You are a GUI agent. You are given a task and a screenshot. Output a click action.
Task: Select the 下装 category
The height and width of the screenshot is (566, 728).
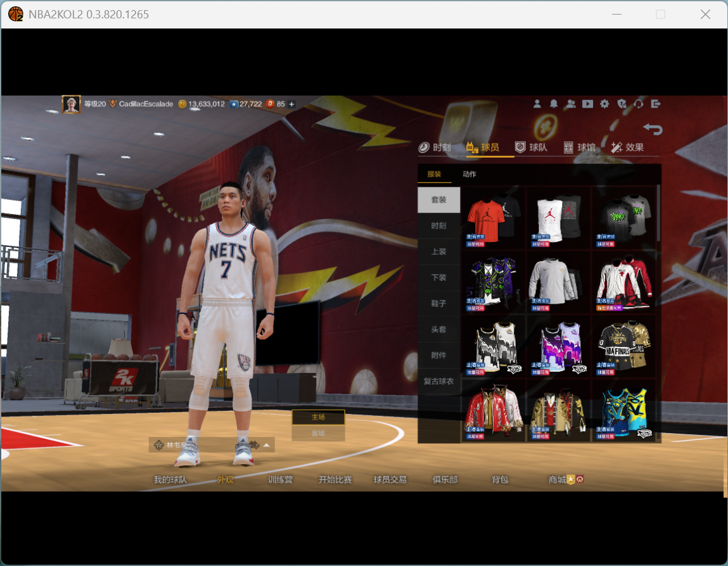438,278
